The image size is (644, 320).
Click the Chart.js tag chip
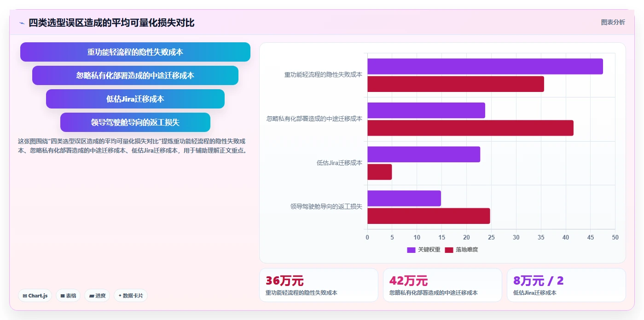click(x=35, y=296)
